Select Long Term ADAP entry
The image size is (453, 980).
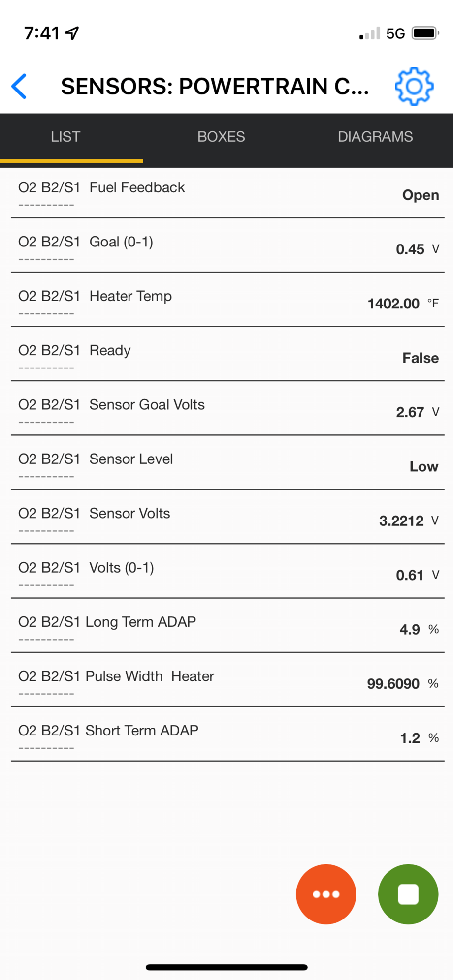click(226, 627)
